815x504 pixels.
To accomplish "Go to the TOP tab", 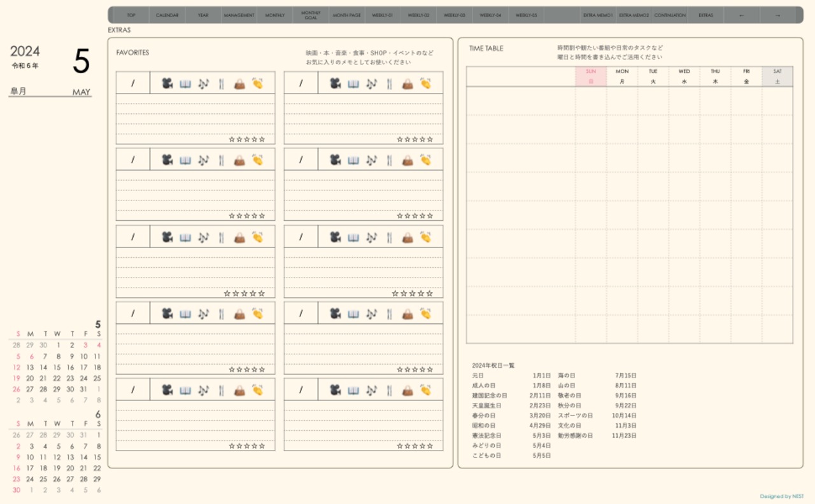I will (131, 15).
